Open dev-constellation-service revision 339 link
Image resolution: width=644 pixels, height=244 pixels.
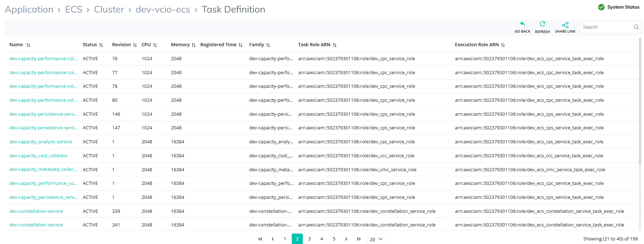coord(36,211)
